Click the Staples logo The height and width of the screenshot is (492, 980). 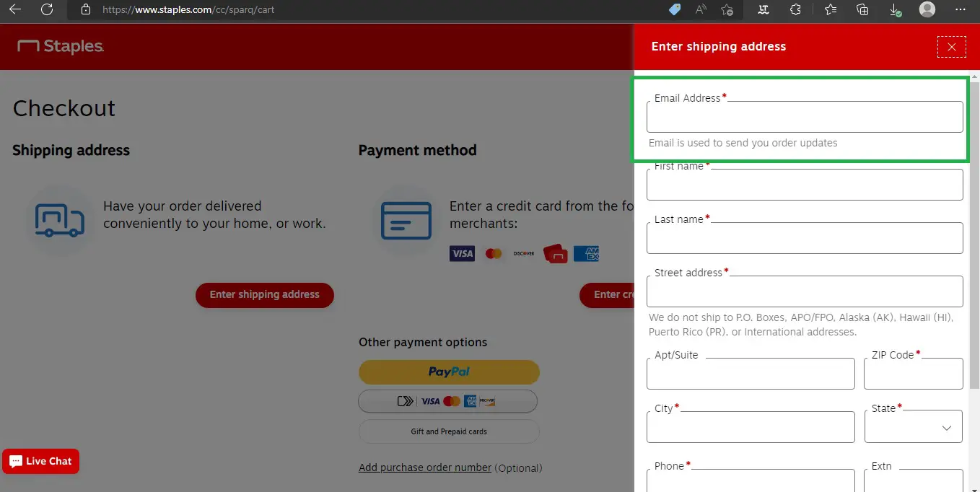point(60,46)
